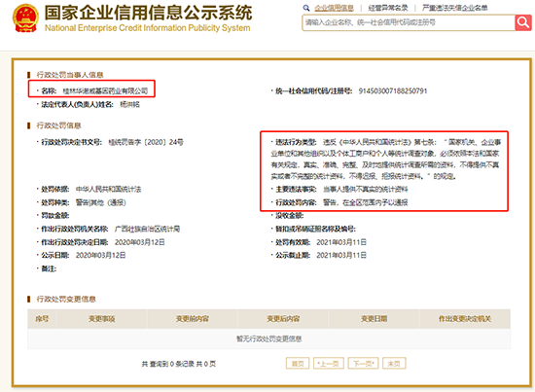Click the 主要违法事实 description text
The width and height of the screenshot is (535, 392).
click(x=366, y=189)
